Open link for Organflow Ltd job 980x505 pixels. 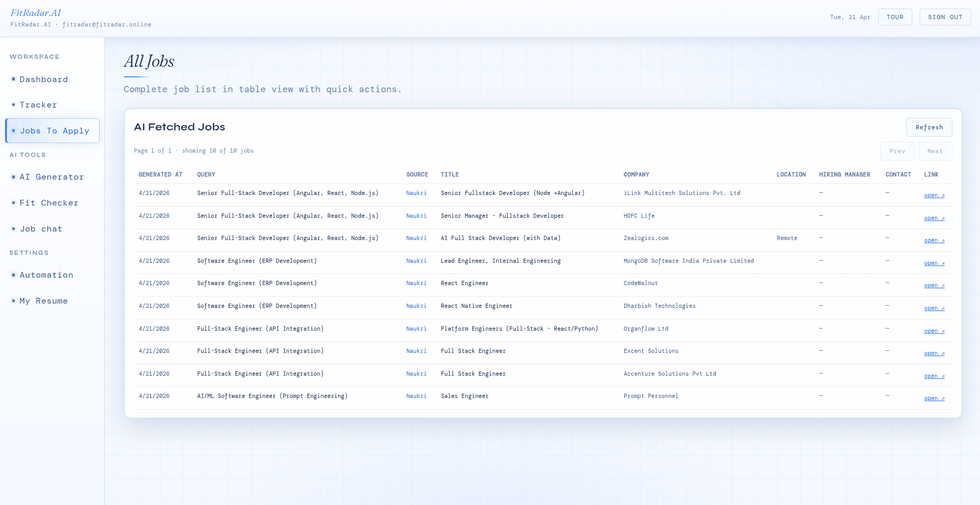pos(934,331)
